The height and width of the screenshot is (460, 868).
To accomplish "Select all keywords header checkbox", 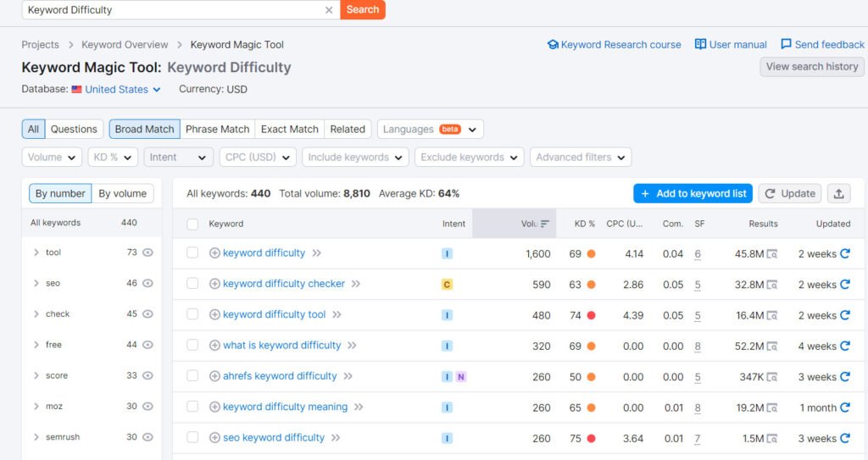I will click(192, 224).
